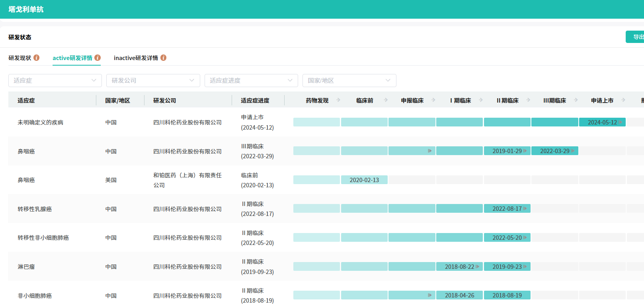Switch to the 研发现状 tab
Viewport: 644px width, 305px height.
click(x=20, y=58)
